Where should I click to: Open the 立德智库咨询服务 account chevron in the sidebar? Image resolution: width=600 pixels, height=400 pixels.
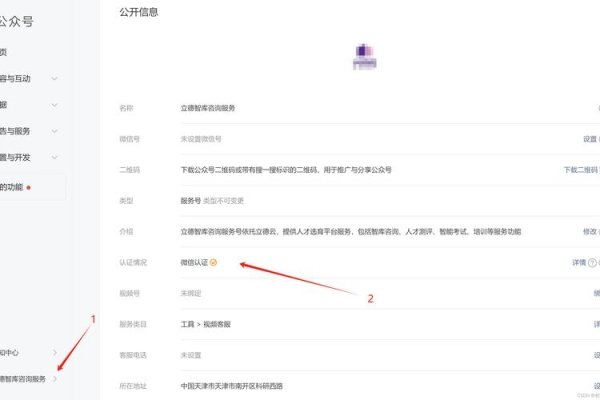(55, 379)
